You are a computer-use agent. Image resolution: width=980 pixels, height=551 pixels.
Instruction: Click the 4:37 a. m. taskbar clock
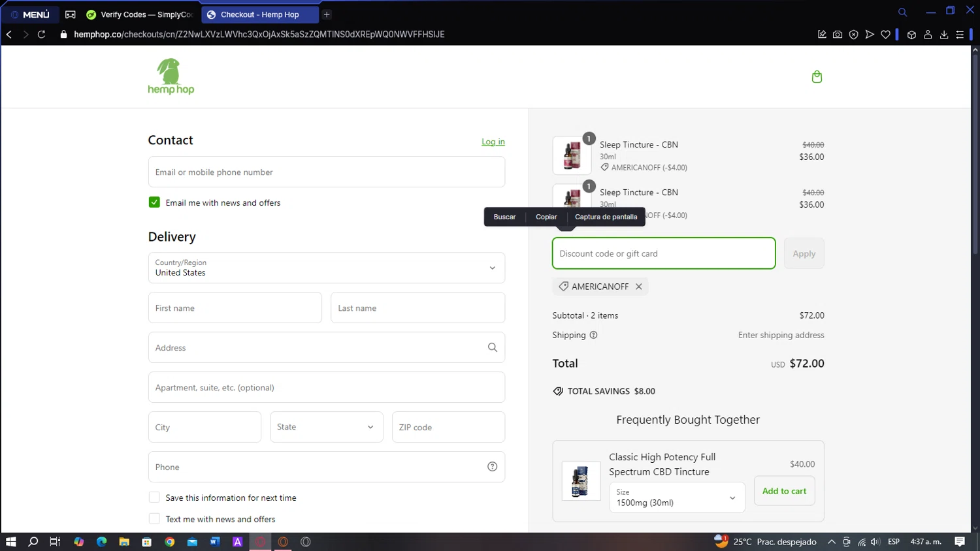point(926,542)
